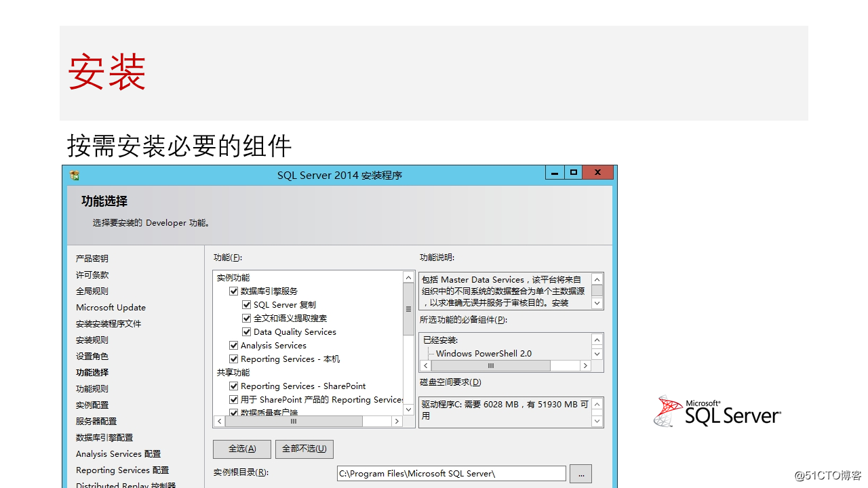Select 实例配置 step in sidebar

point(92,405)
